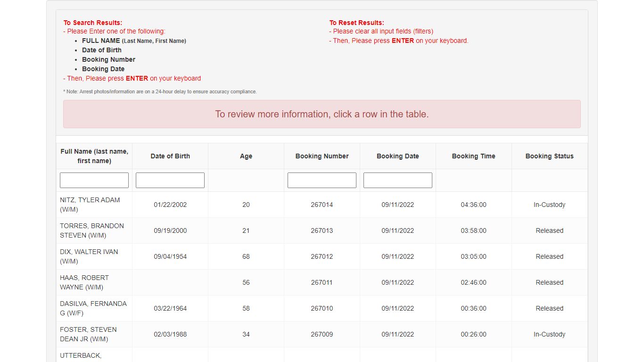
Task: Click birth date 09/04/1954
Action: (170, 256)
